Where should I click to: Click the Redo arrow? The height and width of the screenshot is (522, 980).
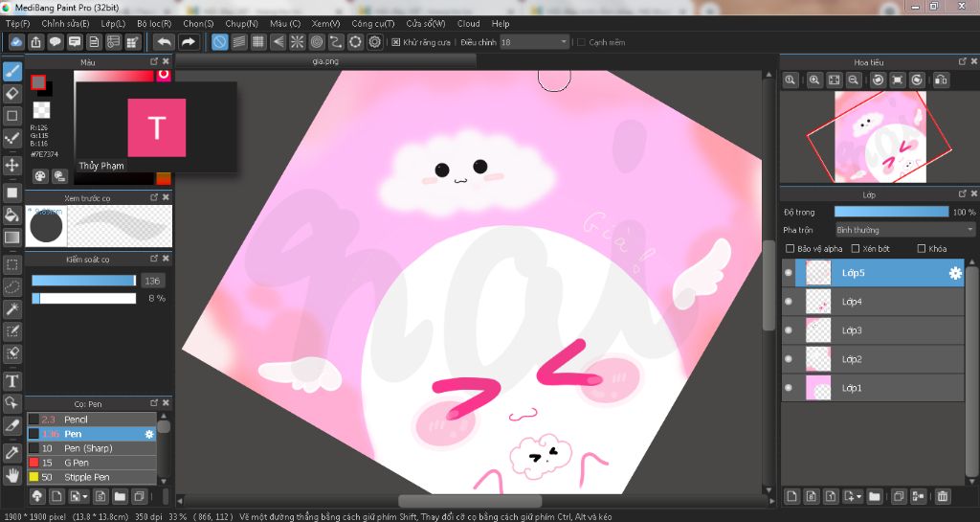(x=189, y=42)
